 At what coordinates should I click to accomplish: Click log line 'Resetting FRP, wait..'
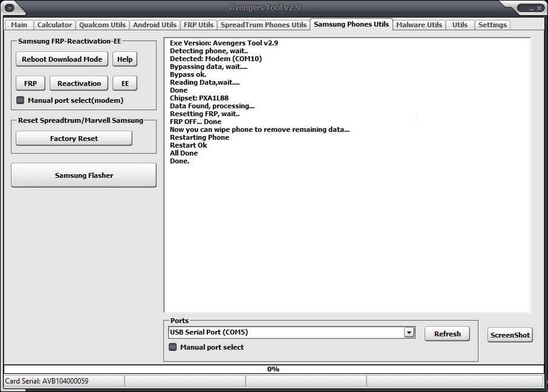click(x=205, y=114)
